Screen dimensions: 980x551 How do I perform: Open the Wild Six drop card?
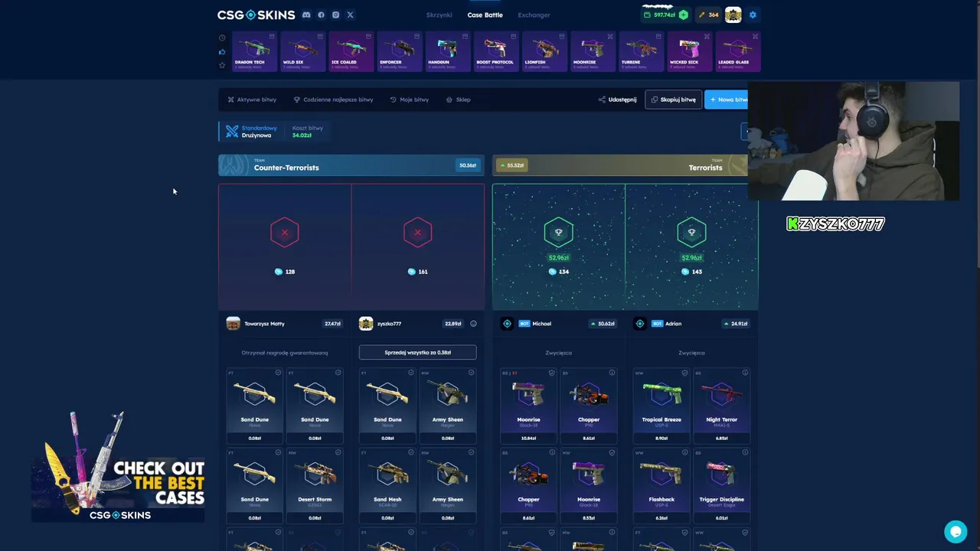tap(302, 51)
